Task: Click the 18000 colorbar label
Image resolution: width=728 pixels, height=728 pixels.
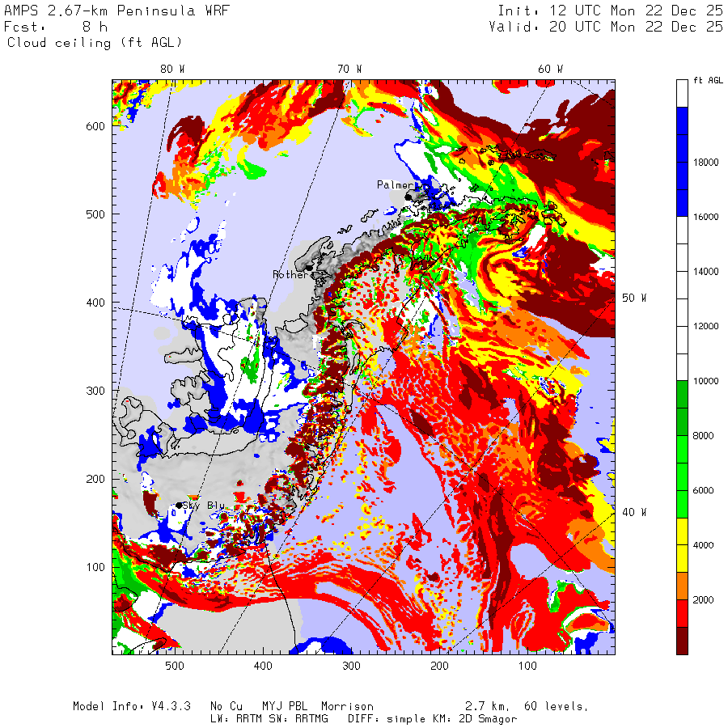Action: point(705,163)
